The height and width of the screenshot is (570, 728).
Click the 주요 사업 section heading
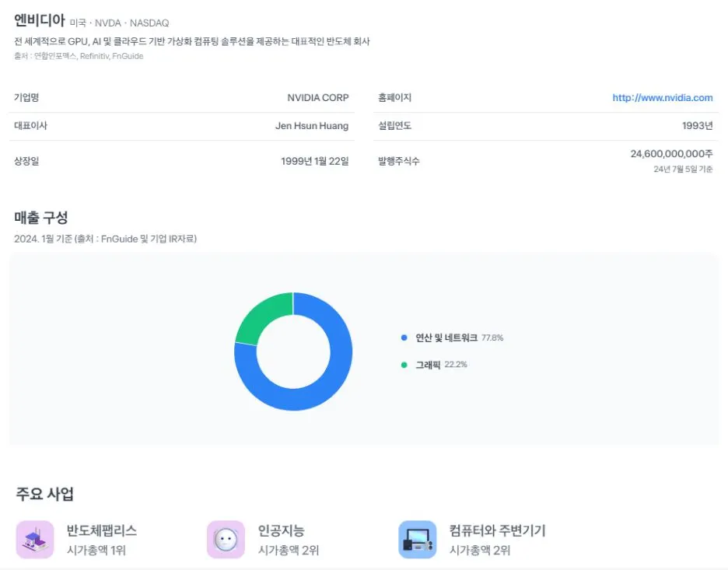pos(44,494)
